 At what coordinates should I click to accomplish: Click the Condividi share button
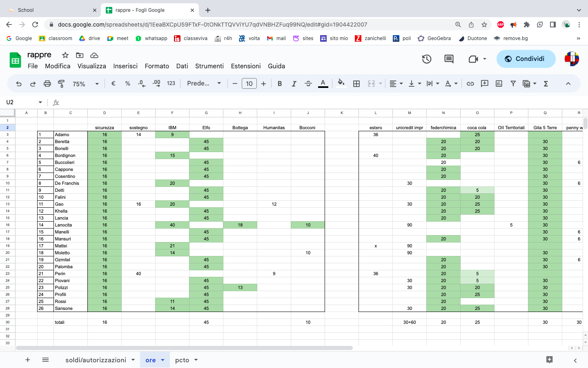(x=526, y=59)
